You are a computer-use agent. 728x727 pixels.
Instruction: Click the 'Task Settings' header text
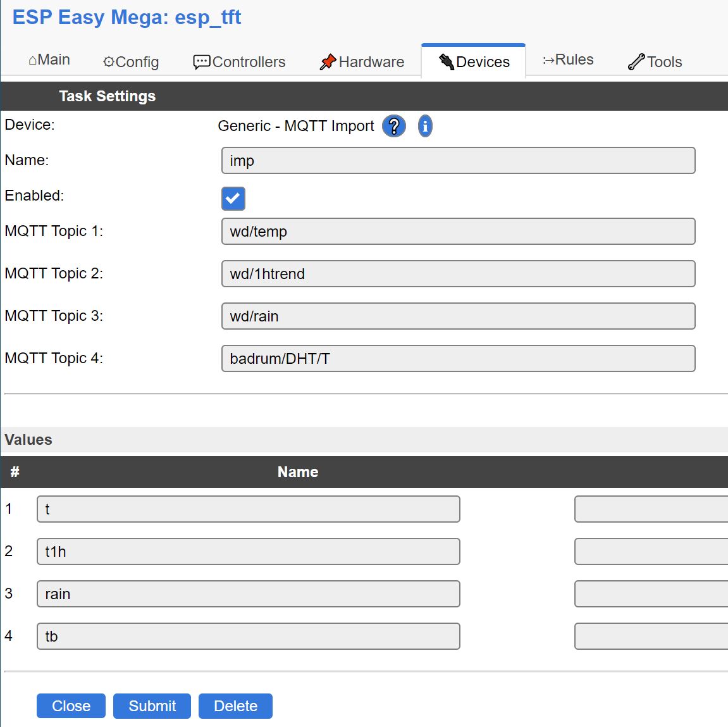click(x=108, y=96)
